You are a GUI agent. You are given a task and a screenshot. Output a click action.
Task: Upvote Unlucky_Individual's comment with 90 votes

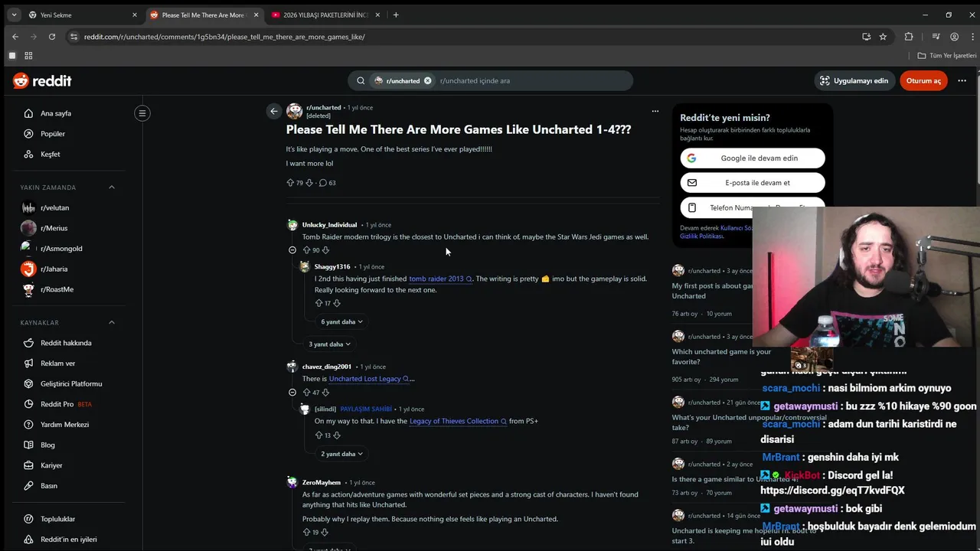tap(306, 250)
